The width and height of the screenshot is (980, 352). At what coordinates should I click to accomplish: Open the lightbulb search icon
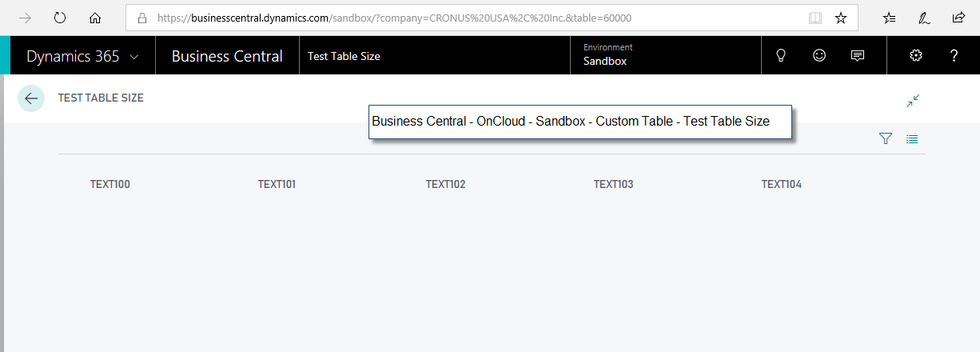(x=782, y=55)
